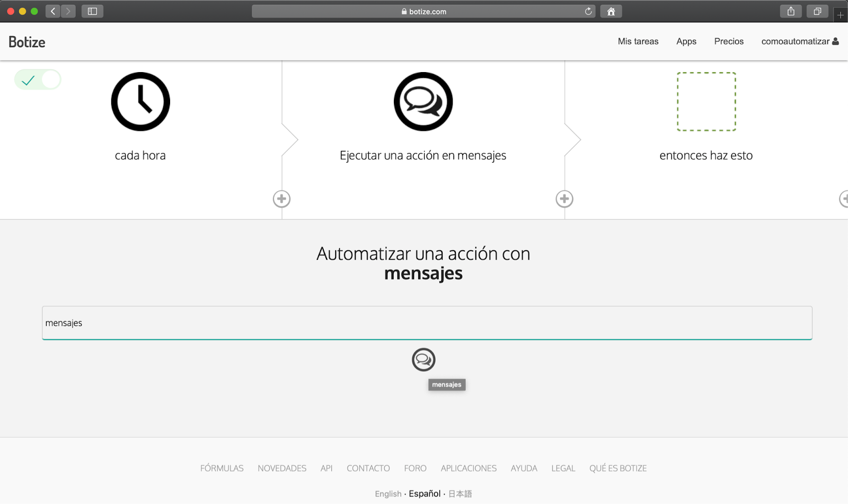The width and height of the screenshot is (848, 504).
Task: Go forward in Safari history
Action: 68,11
